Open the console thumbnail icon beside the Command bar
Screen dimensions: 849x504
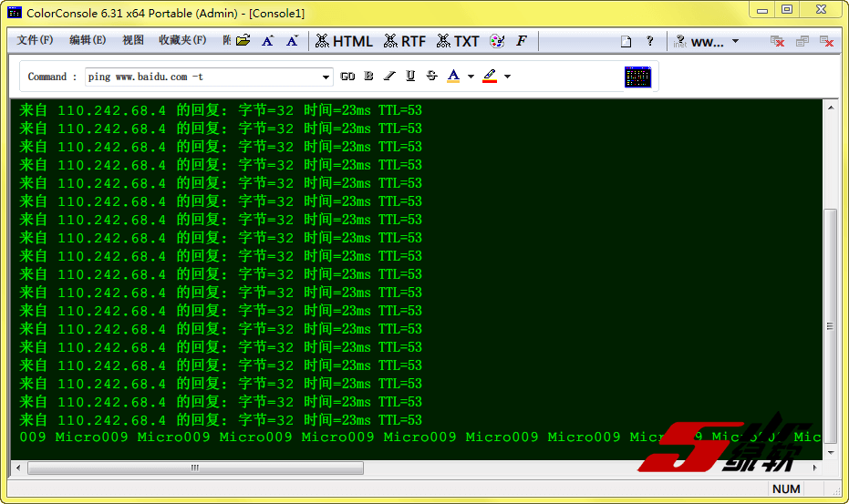(637, 77)
